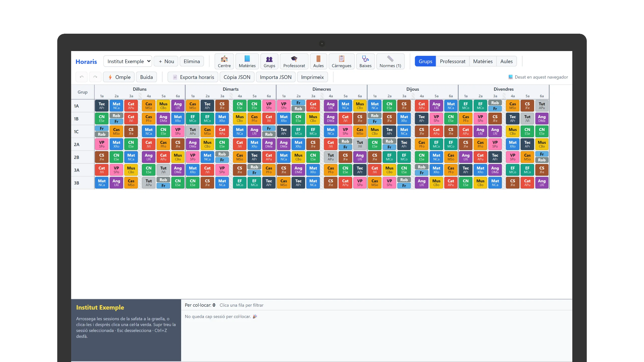Open the Baixes stethoscope icon
The height and width of the screenshot is (362, 644).
365,61
